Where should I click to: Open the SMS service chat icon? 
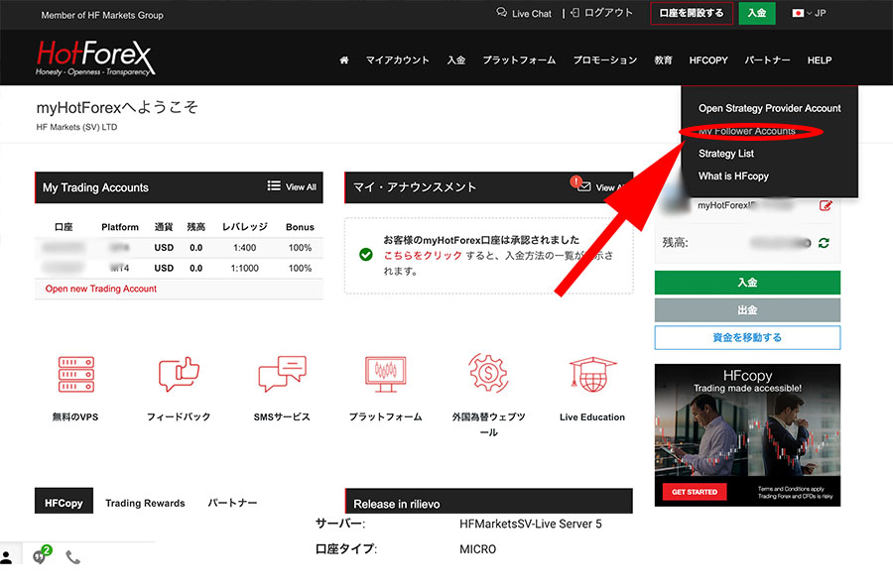(282, 374)
